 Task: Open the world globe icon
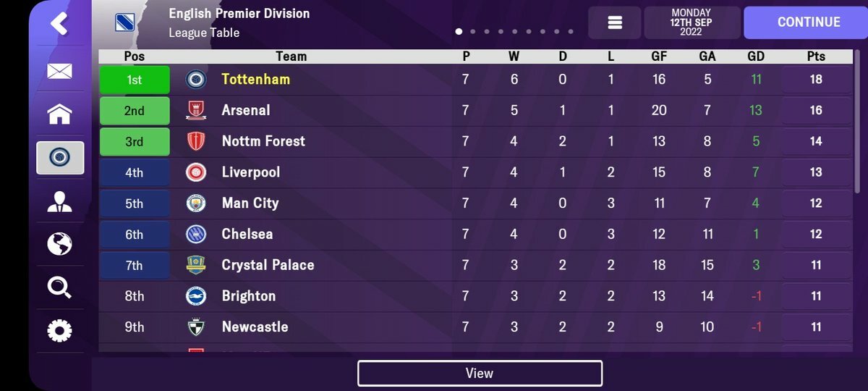pos(60,244)
